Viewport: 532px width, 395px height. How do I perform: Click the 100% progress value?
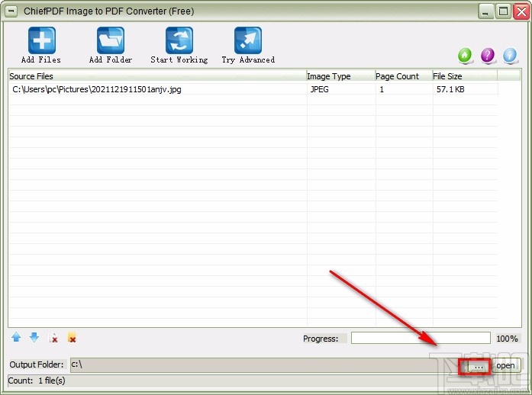tap(507, 339)
